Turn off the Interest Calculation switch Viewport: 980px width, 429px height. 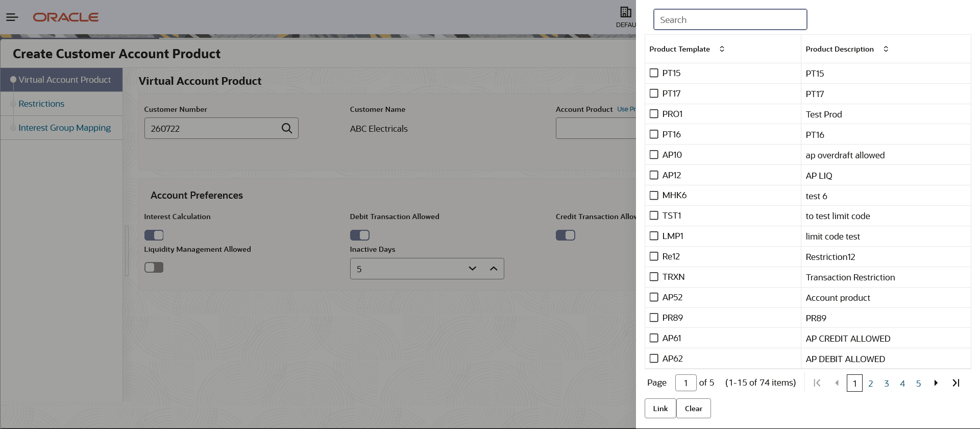click(154, 235)
